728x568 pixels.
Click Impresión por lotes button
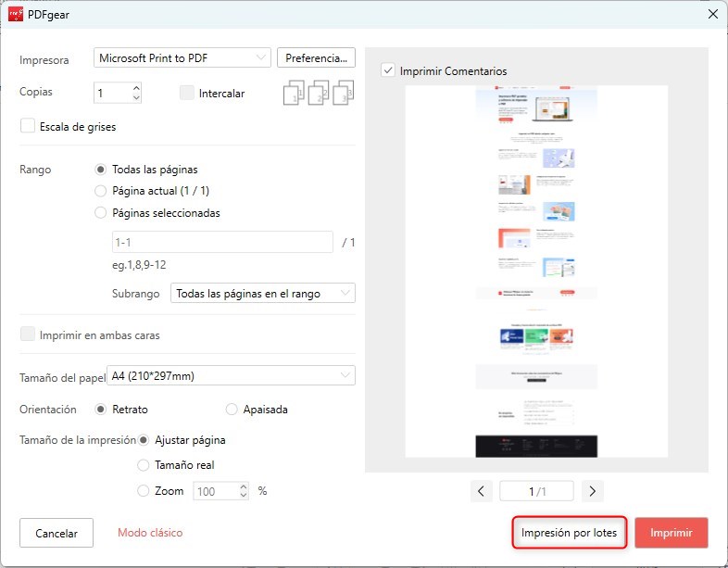(570, 532)
